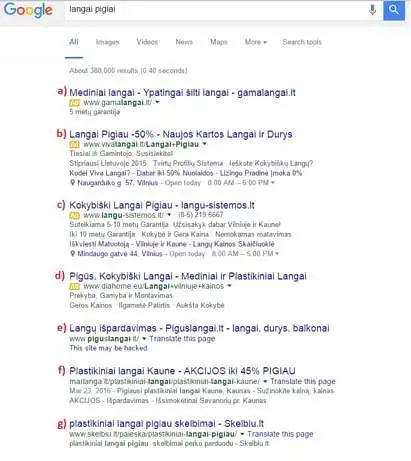Click 'Langų Kainos Skaičiuoklė' sitelink

(234, 244)
